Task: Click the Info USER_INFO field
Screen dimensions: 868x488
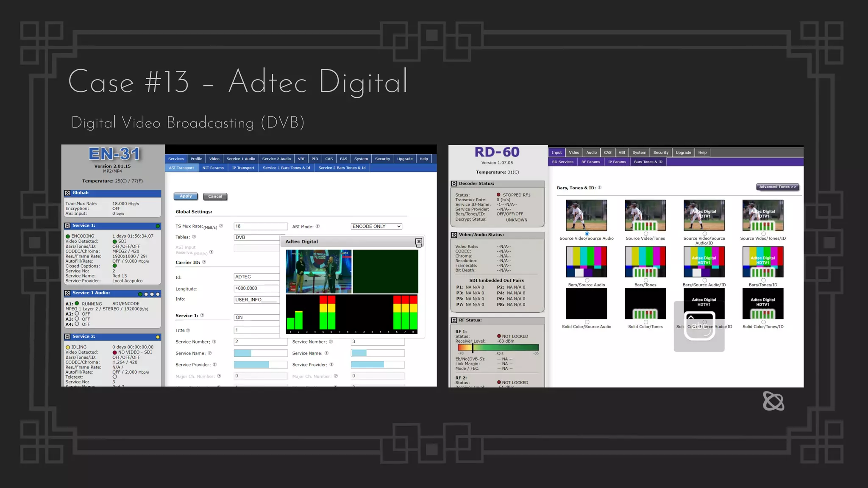Action: [257, 300]
